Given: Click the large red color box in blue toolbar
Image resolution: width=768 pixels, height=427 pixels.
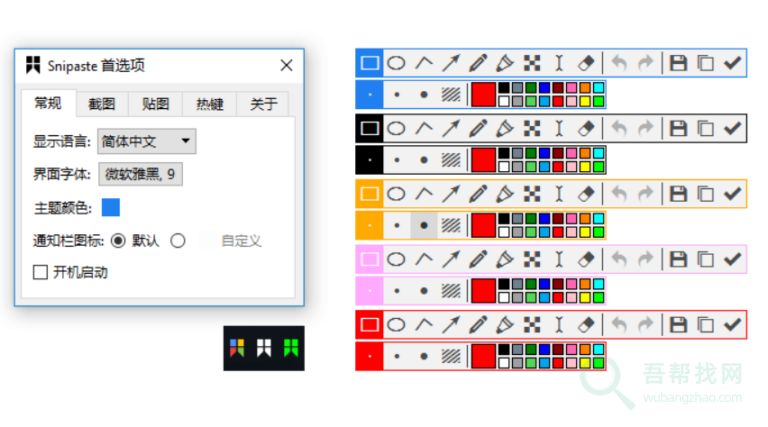Looking at the screenshot, I should click(x=483, y=95).
